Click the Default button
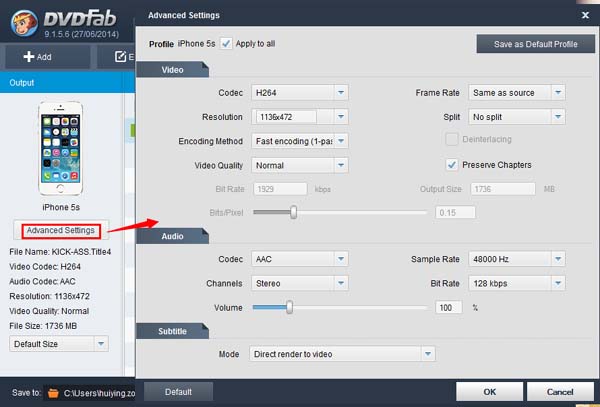Screen dimensions: 600x407 (178, 392)
